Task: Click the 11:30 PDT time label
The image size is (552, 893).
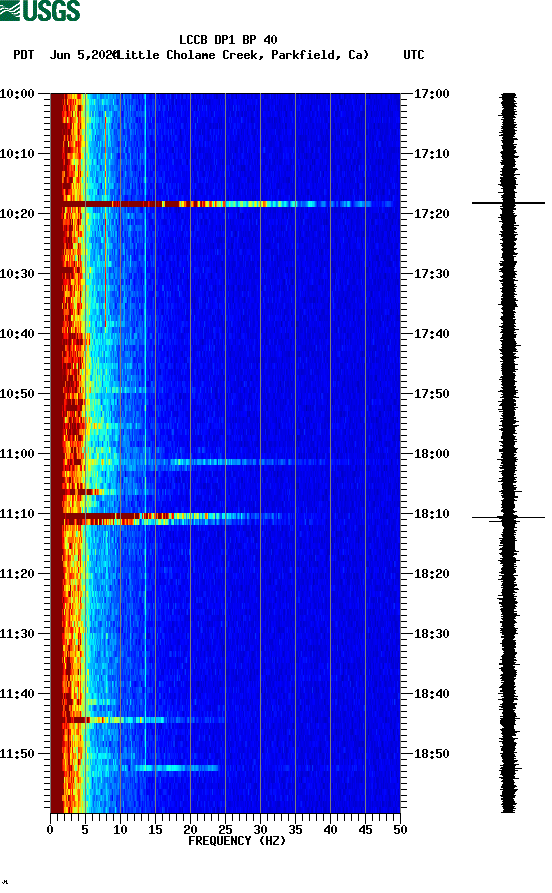Action: 18,633
